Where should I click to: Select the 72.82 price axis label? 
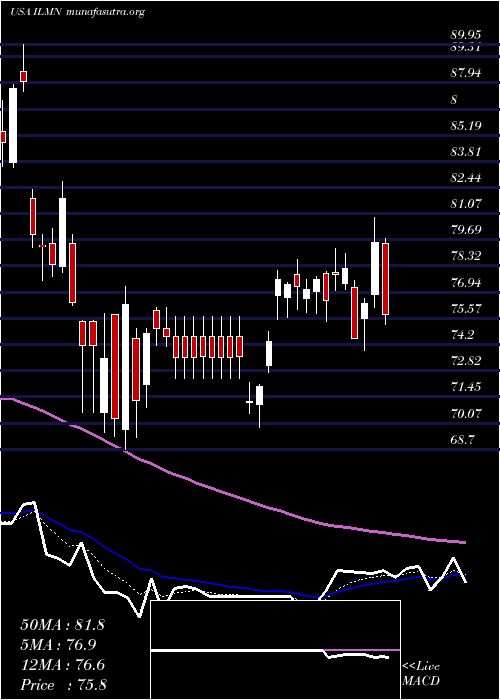467,361
